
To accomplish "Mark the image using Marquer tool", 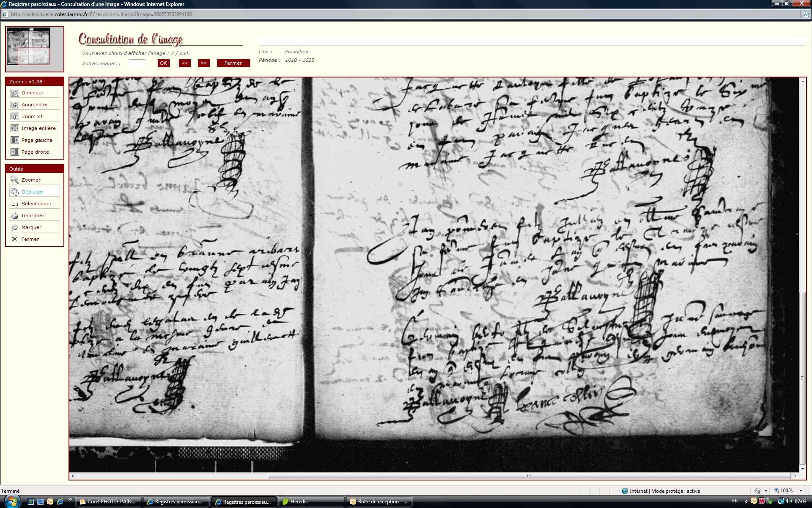I will point(15,227).
